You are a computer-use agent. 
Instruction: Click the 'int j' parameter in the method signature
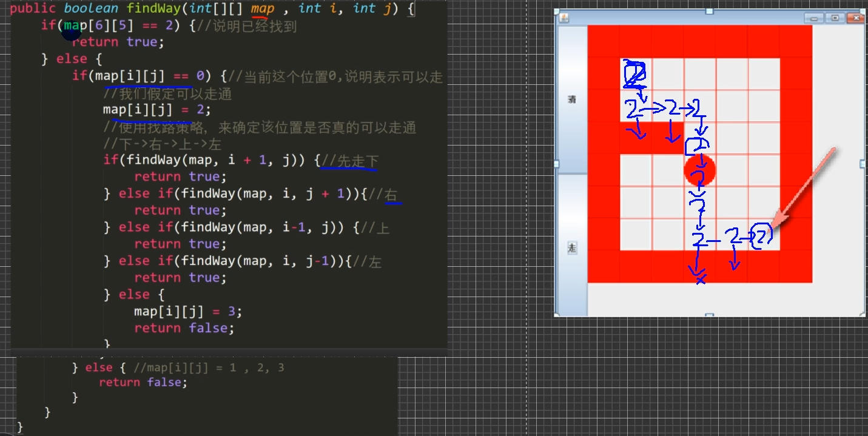pos(372,8)
